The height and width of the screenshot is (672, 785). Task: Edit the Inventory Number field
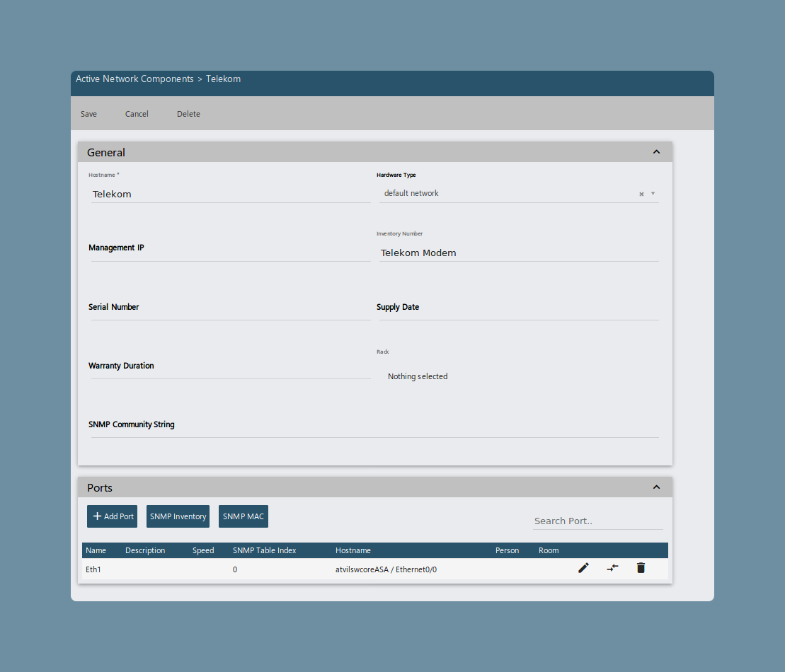519,253
